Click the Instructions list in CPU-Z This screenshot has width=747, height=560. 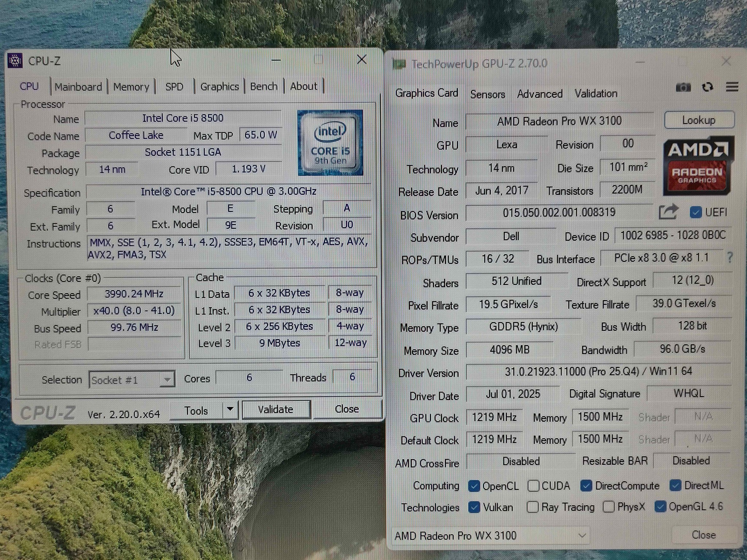click(x=229, y=248)
